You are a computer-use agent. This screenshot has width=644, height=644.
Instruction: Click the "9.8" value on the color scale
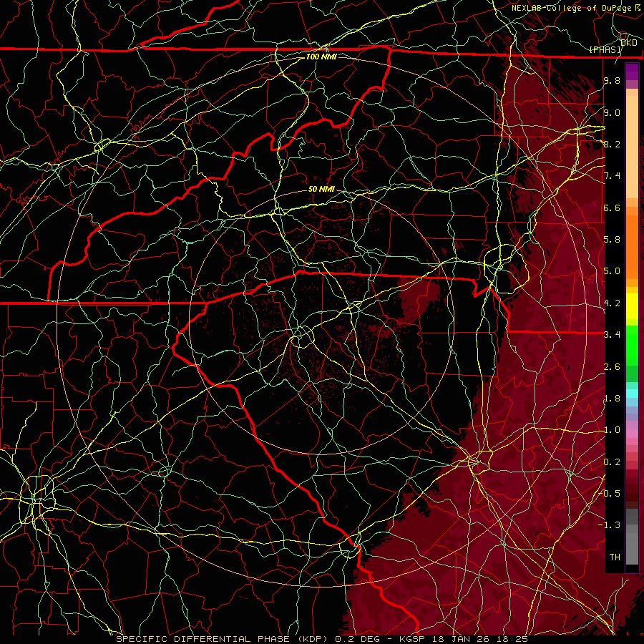point(612,80)
